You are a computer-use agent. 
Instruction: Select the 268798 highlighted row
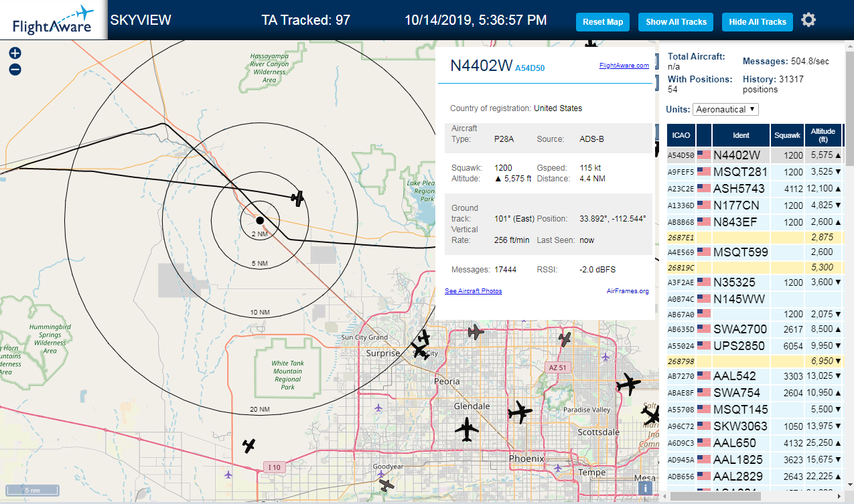[x=755, y=361]
